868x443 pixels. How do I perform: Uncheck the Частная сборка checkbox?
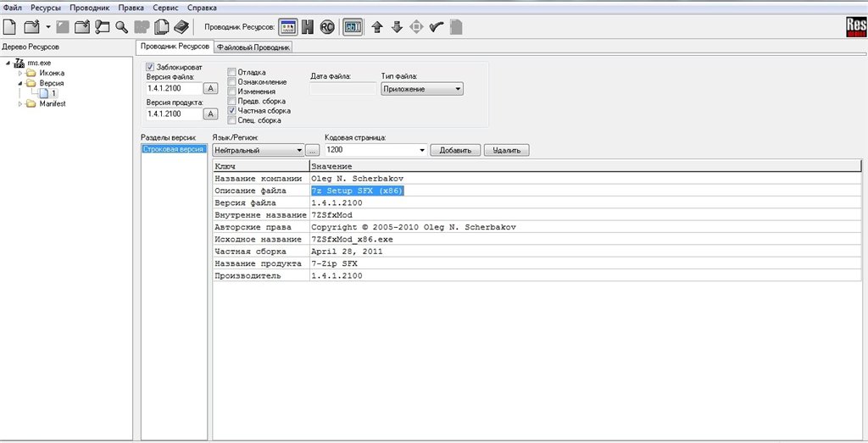pos(231,111)
